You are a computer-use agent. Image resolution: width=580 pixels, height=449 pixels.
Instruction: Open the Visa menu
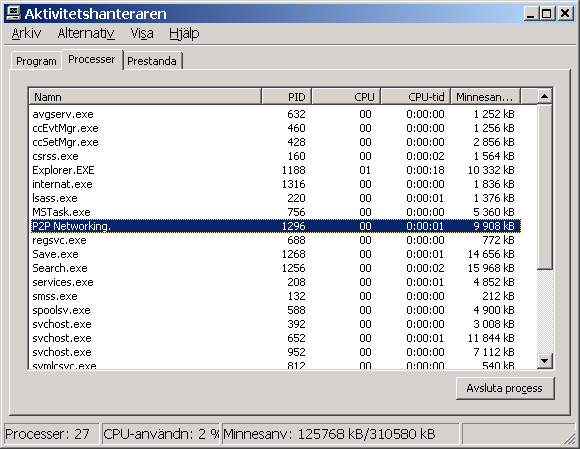pyautogui.click(x=142, y=34)
